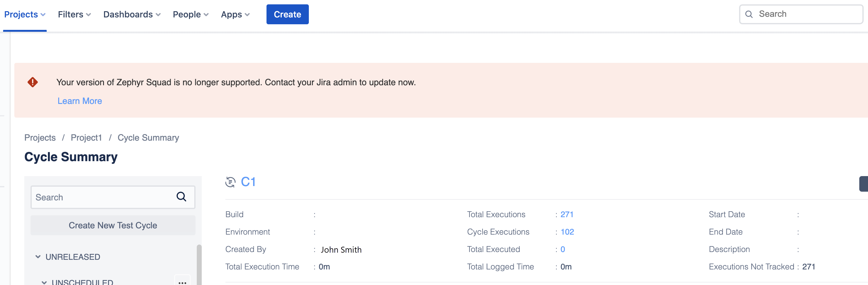Open Total Executions count 271

coord(567,214)
